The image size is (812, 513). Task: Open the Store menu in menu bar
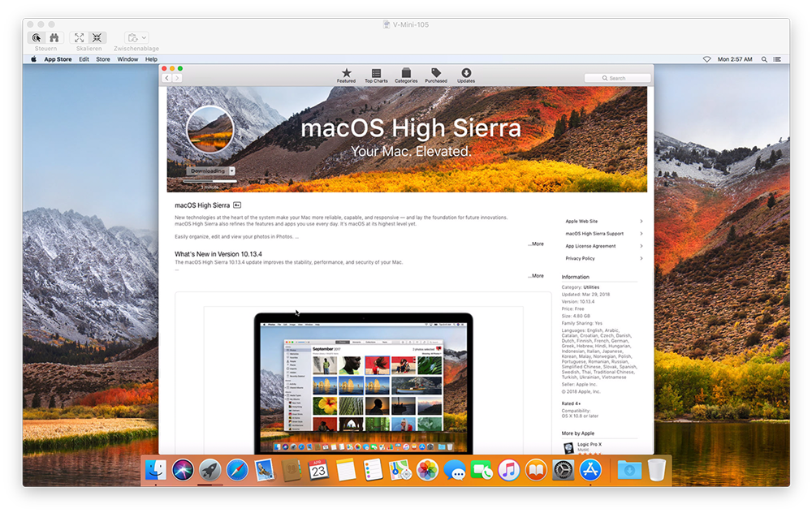[x=103, y=59]
